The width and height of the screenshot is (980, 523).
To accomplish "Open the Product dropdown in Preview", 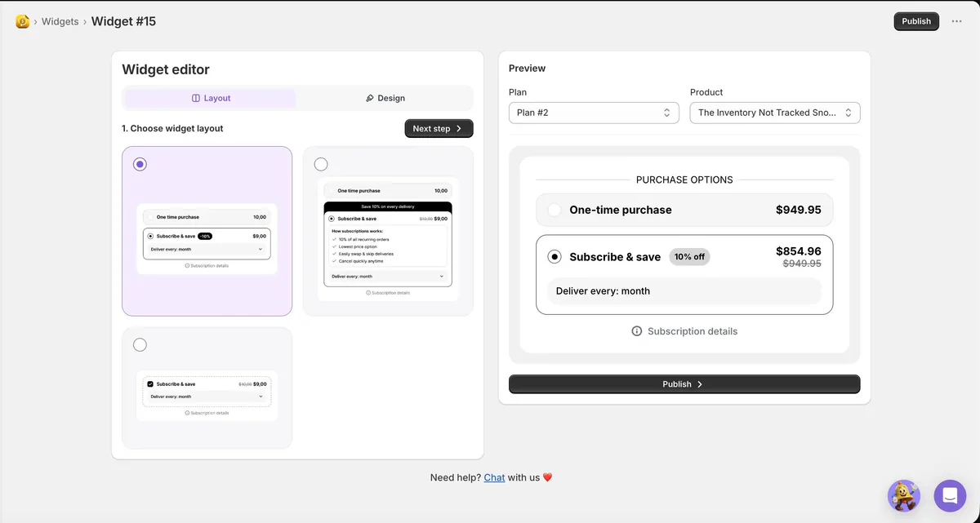I will pyautogui.click(x=775, y=113).
